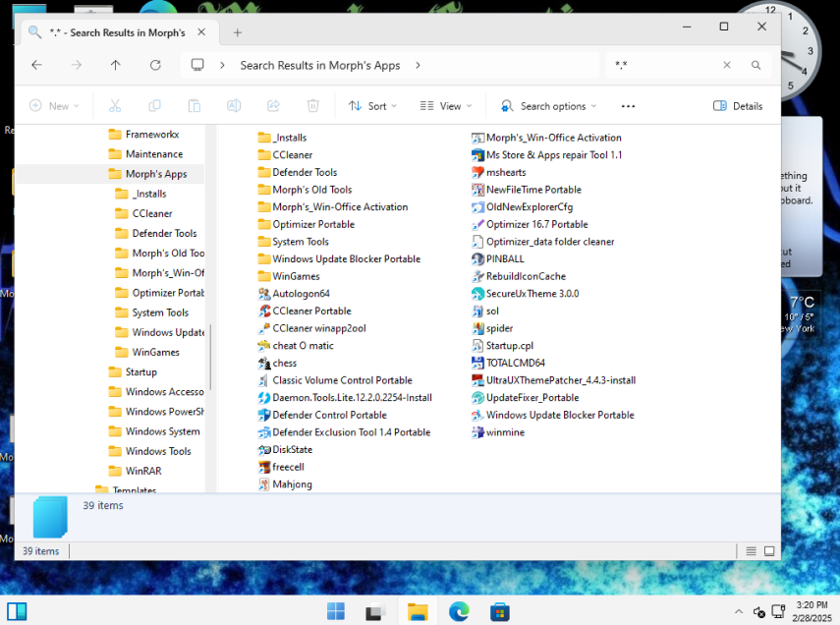Open Task View on taskbar

coord(376,611)
